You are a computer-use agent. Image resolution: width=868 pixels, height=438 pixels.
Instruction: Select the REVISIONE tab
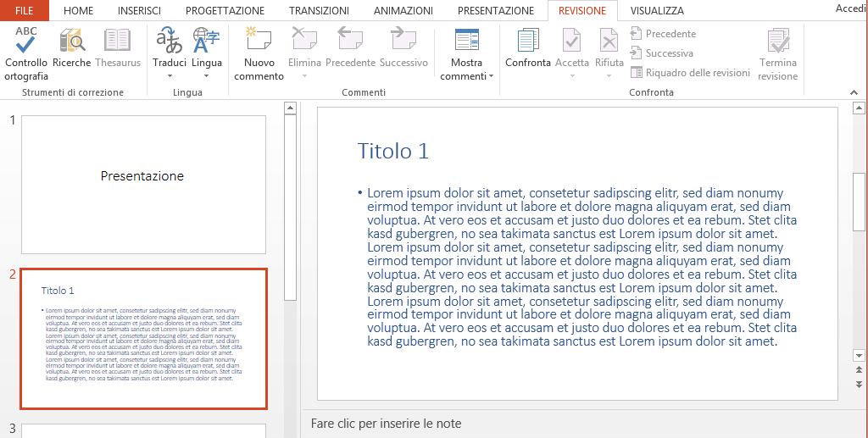click(582, 10)
